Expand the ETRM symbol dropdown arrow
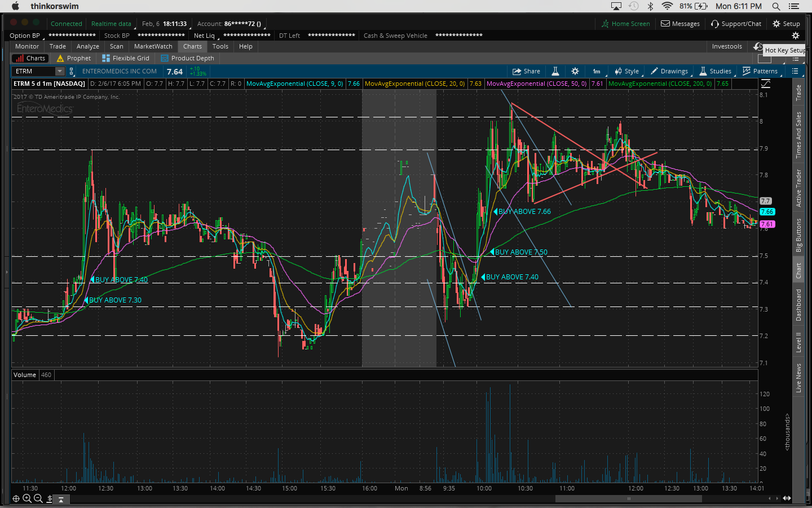Image resolution: width=812 pixels, height=508 pixels. click(59, 71)
